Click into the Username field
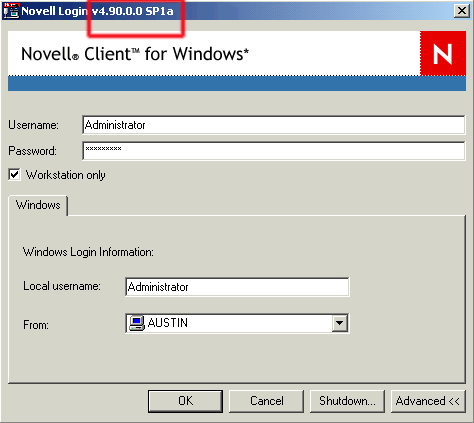This screenshot has width=474, height=423. 273,125
